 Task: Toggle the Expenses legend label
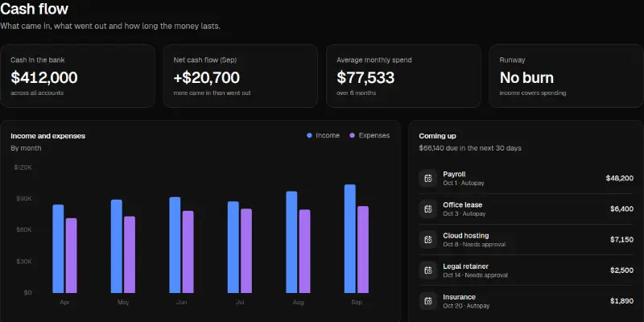point(374,135)
